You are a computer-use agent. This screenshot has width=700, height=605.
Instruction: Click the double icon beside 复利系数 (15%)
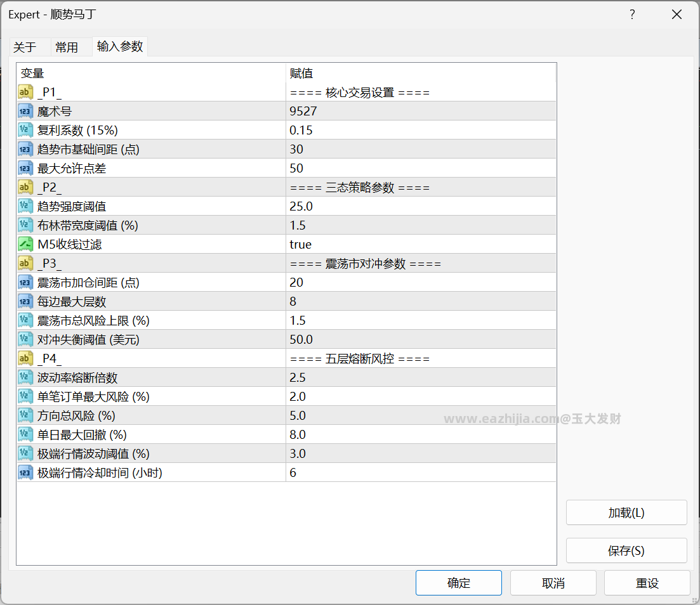click(x=25, y=130)
